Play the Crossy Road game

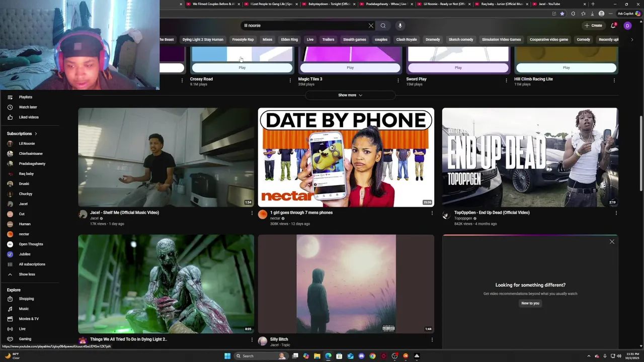coord(242,68)
